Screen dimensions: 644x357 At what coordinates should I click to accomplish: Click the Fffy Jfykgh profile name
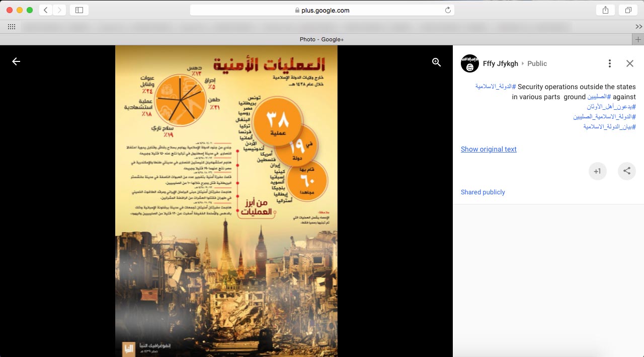[500, 63]
